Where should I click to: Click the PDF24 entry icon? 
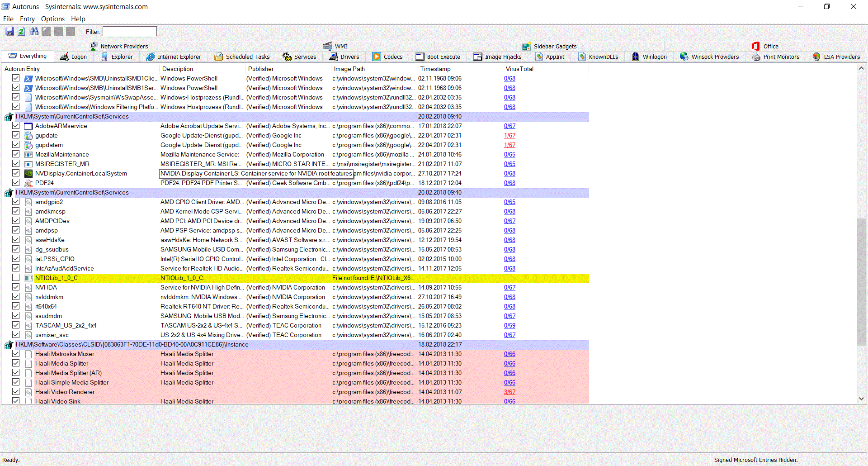[28, 183]
